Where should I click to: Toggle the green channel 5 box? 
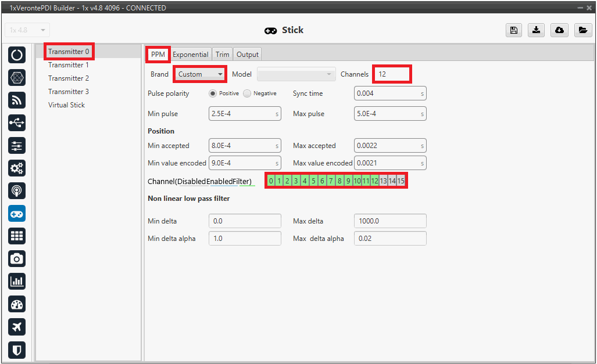313,181
